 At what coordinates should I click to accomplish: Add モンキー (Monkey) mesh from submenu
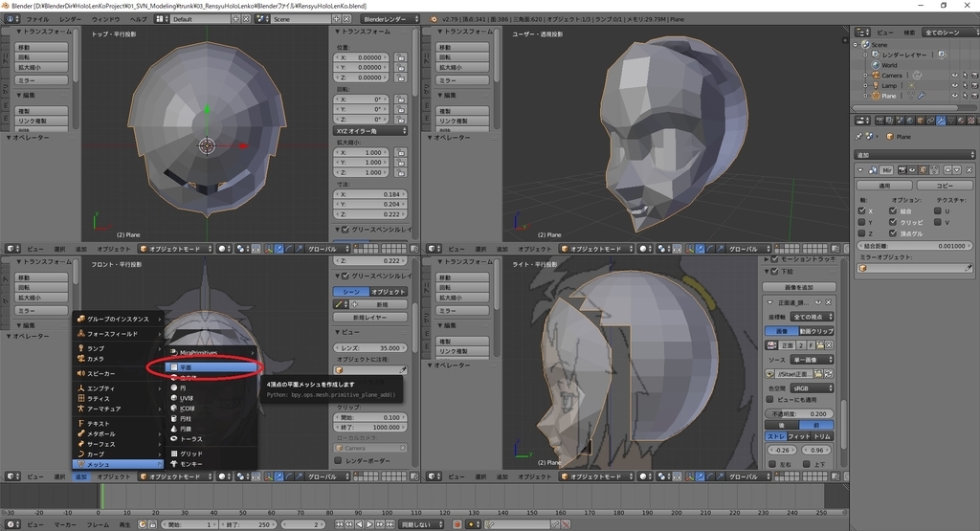point(212,463)
